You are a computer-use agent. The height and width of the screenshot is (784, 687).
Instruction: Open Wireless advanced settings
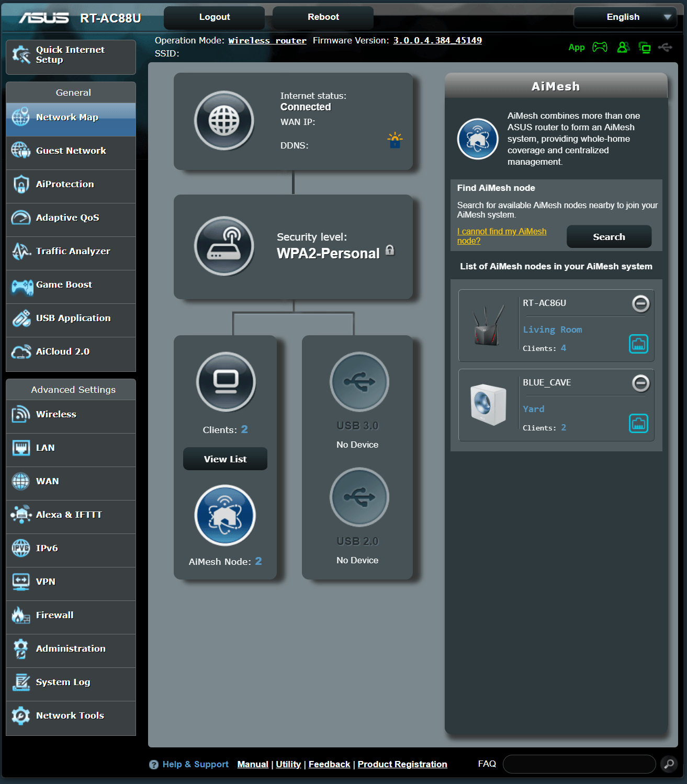tap(71, 416)
